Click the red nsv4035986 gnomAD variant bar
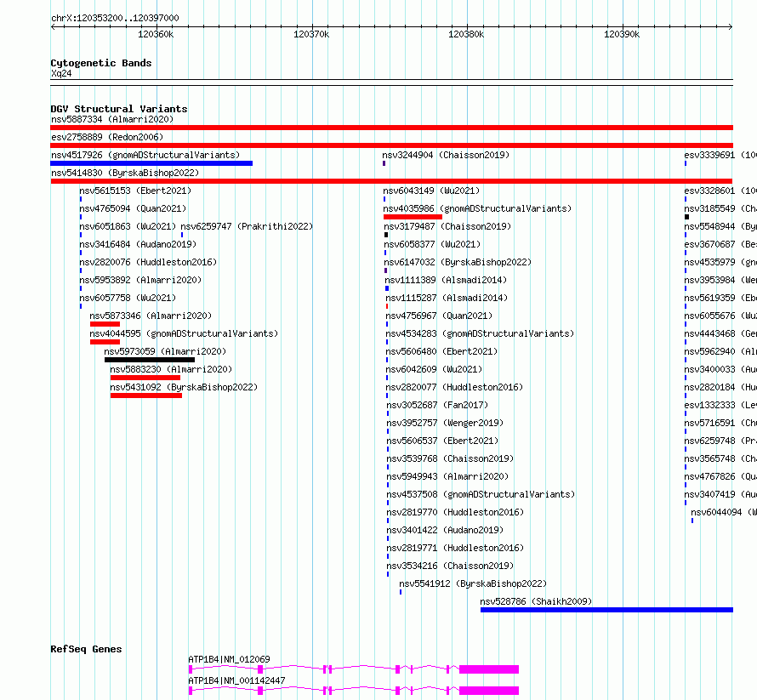The image size is (757, 700). click(x=413, y=217)
